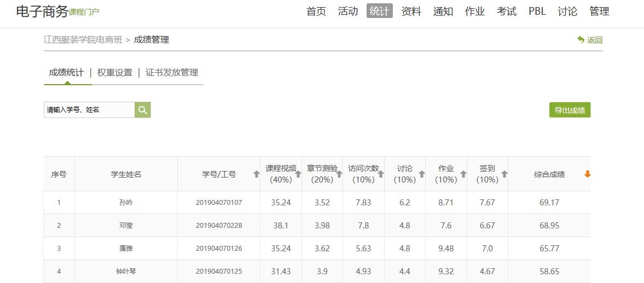Sort by 课程视频 (40%) arrow
644x283 pixels.
click(x=298, y=174)
